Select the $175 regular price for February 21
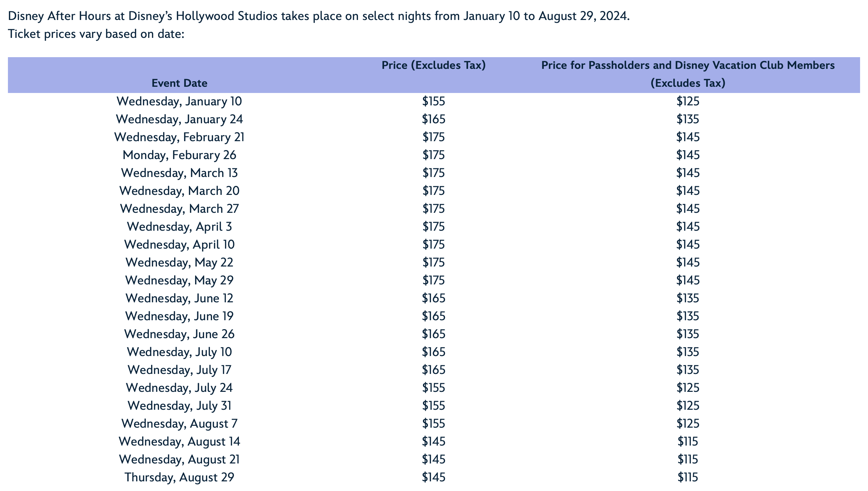Screen dimensions: 868x491 pyautogui.click(x=433, y=137)
